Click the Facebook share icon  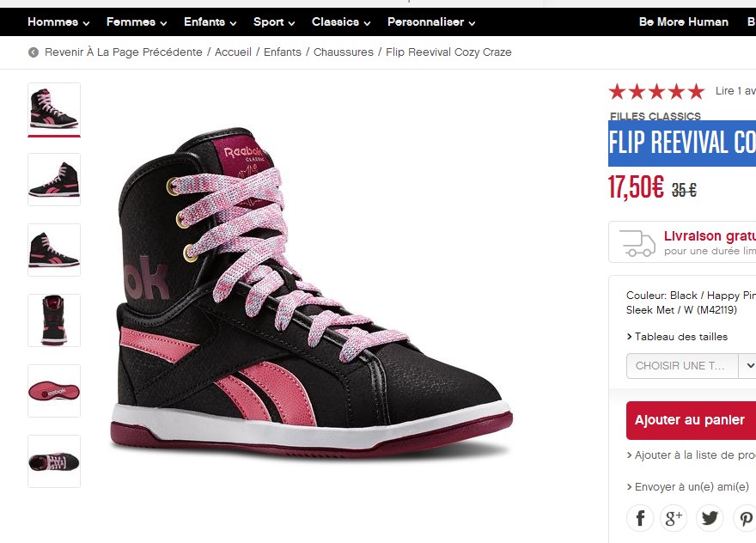[640, 518]
